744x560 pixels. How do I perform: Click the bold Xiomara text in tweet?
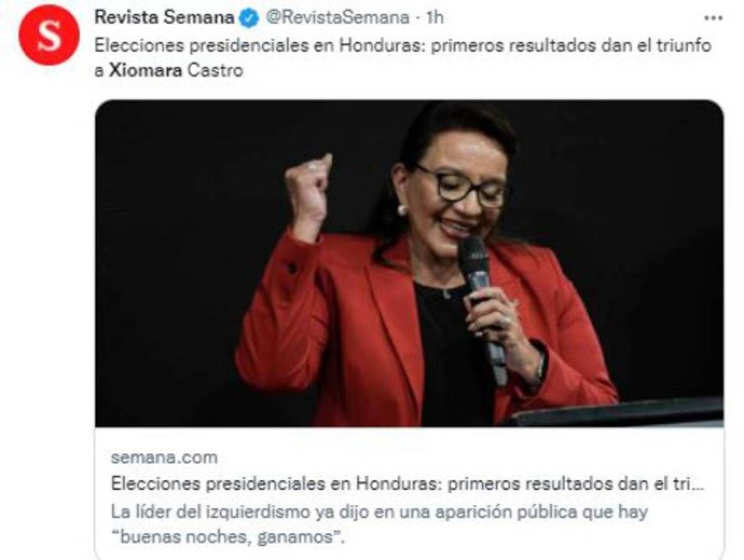click(x=145, y=71)
